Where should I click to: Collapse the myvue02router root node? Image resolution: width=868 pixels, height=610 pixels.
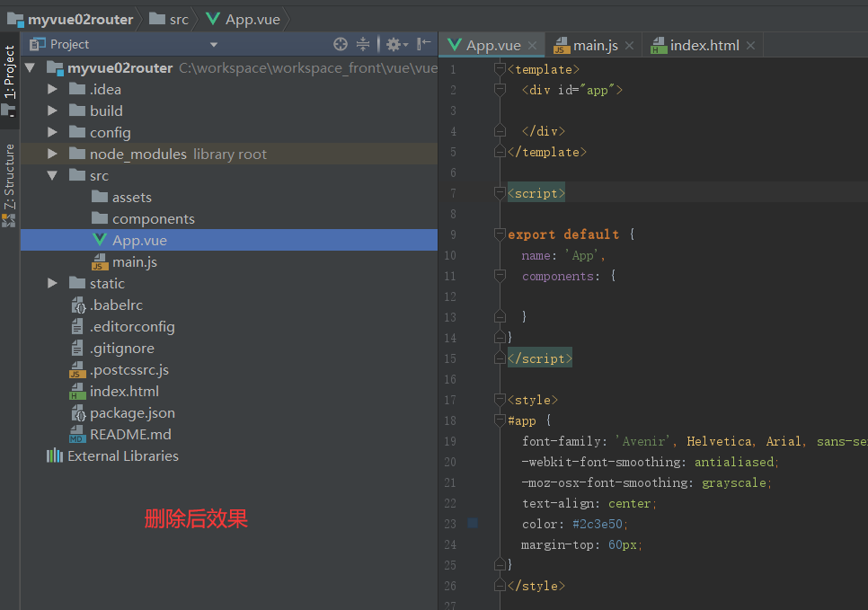coord(30,68)
